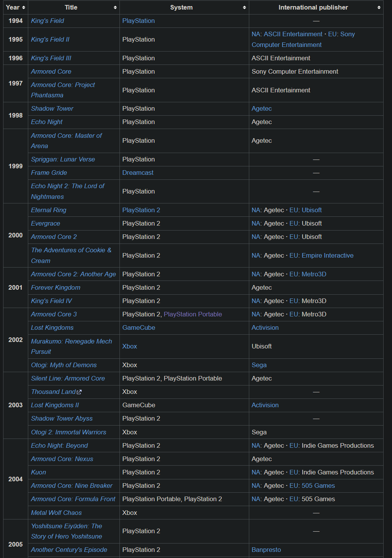The image size is (392, 558).
Task: Open the Lost Kingdoms link in 2002
Action: [x=52, y=327]
